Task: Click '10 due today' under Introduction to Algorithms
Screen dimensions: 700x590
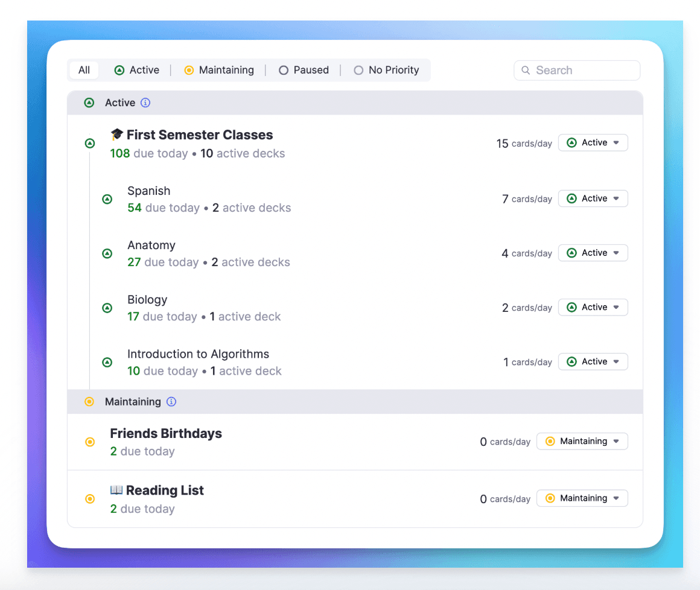Action: [162, 372]
